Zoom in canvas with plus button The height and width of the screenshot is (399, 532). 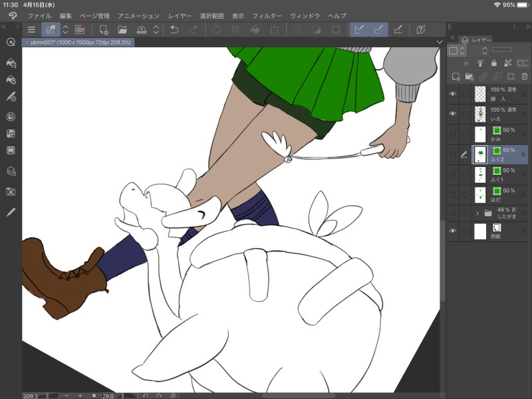point(80,396)
